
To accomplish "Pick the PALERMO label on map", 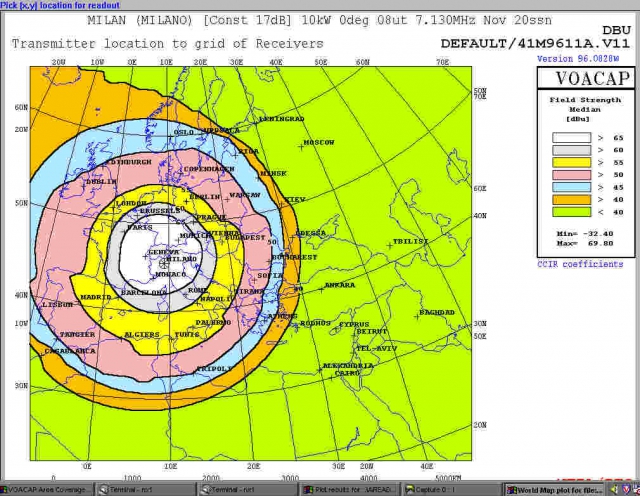I will 213,323.
